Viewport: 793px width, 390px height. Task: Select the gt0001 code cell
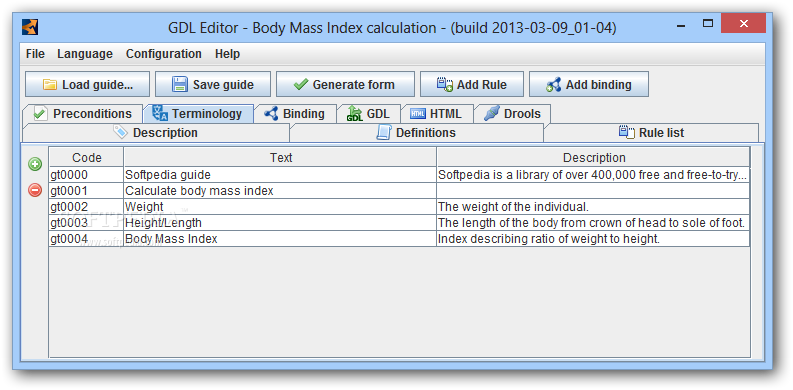[86, 191]
